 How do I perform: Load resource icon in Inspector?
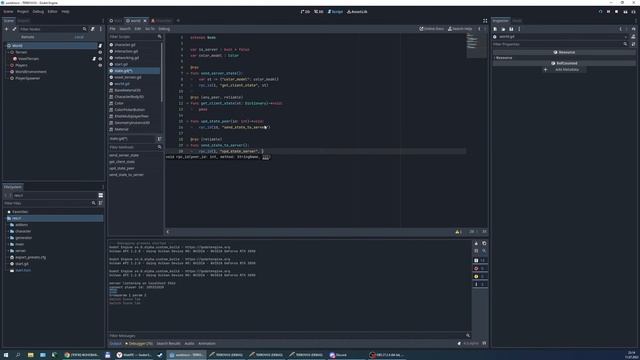[503, 29]
